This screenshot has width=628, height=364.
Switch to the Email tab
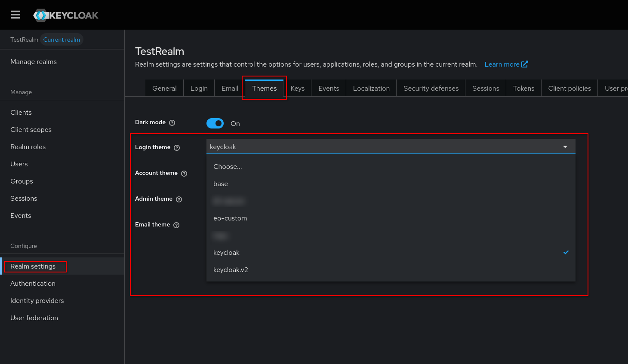click(x=230, y=88)
